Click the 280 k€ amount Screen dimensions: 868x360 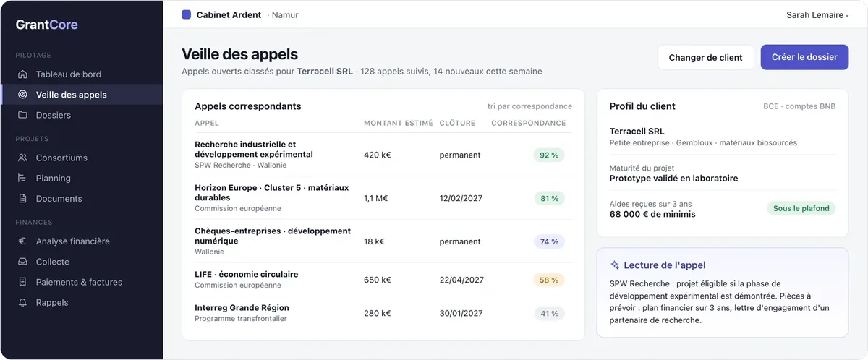pos(378,314)
